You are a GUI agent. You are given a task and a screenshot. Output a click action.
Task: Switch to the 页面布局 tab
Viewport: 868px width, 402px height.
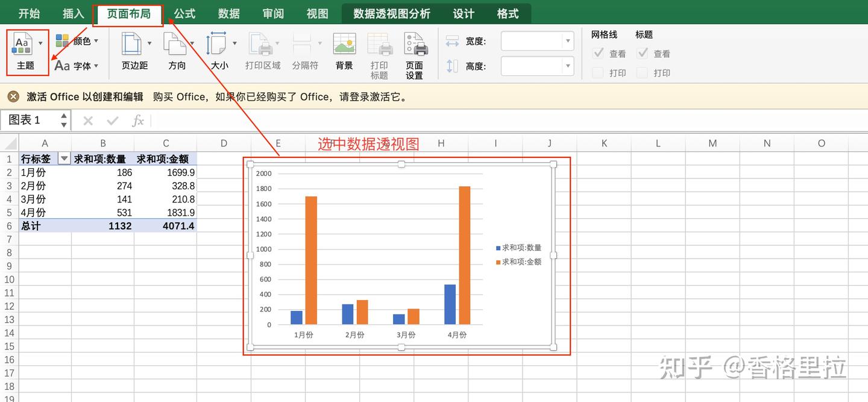128,13
